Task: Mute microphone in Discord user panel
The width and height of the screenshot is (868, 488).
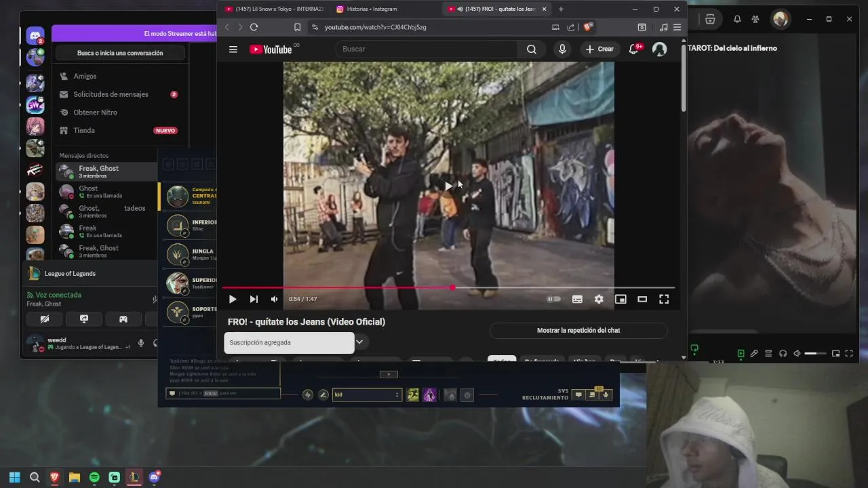Action: [x=141, y=343]
